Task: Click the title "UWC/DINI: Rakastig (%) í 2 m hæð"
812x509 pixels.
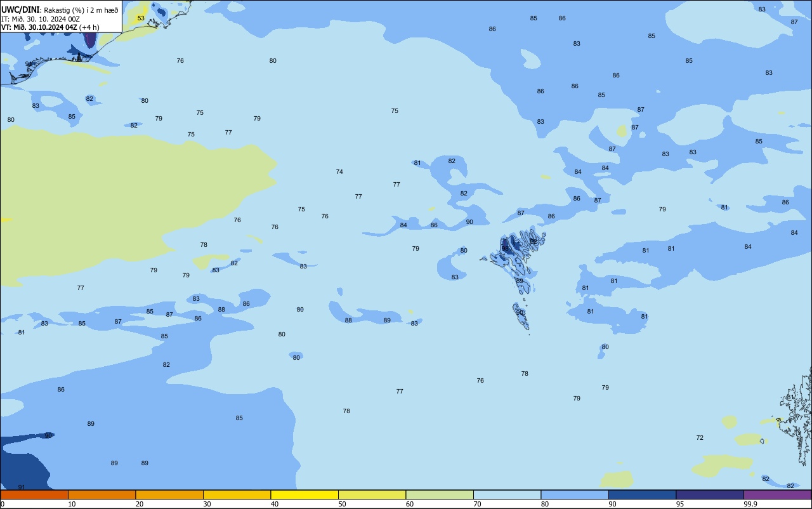Action: click(60, 10)
